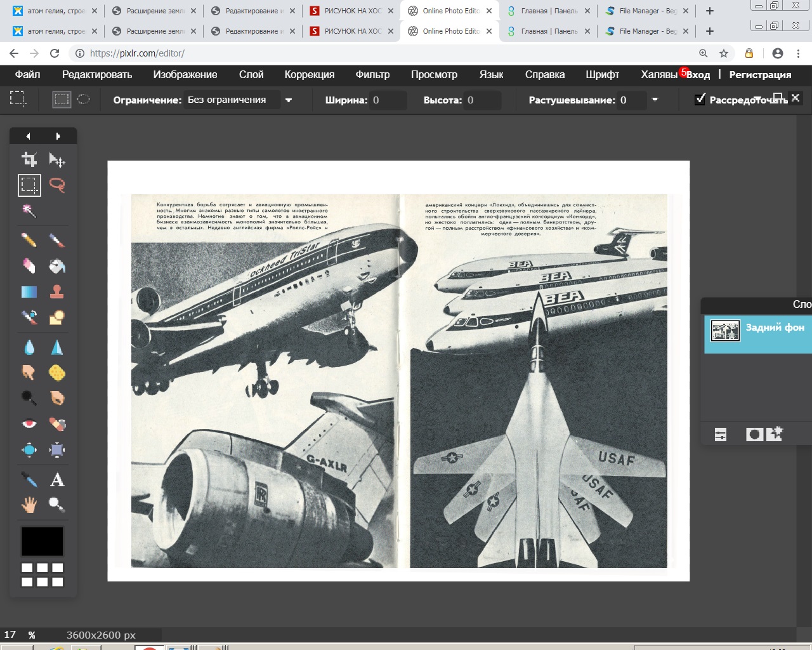Viewport: 812px width, 650px height.
Task: Toggle the Рассредоточать checkbox
Action: (x=700, y=99)
